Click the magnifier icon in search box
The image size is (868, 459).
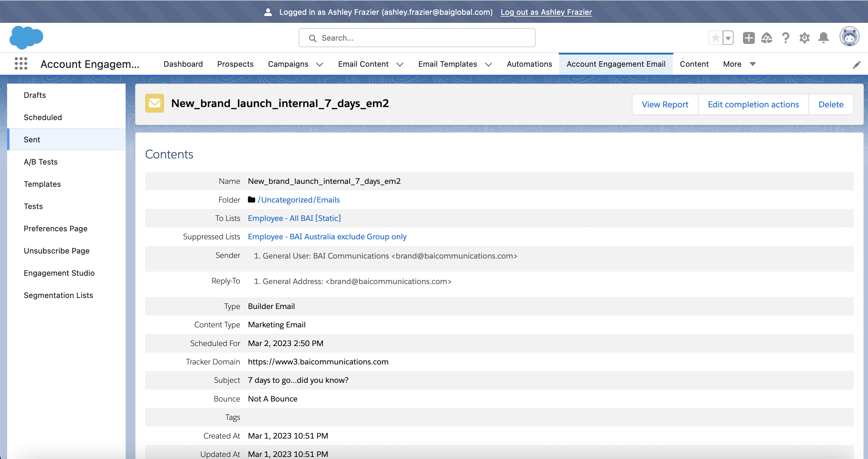(312, 38)
